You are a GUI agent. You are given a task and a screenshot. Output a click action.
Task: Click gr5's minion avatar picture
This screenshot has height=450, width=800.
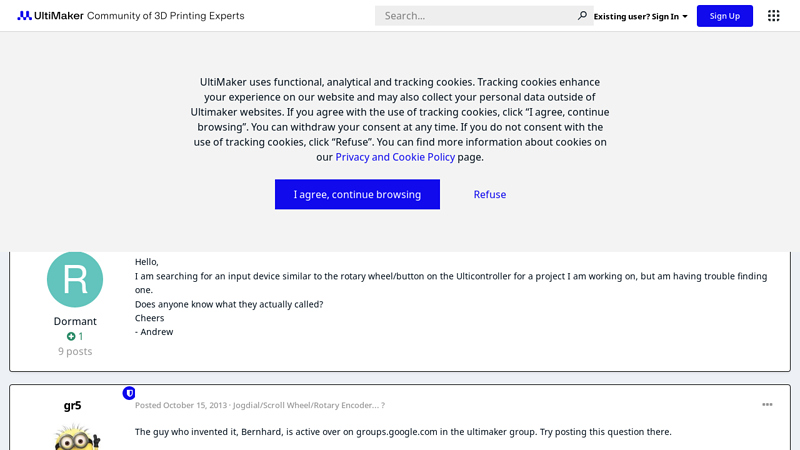[75, 437]
